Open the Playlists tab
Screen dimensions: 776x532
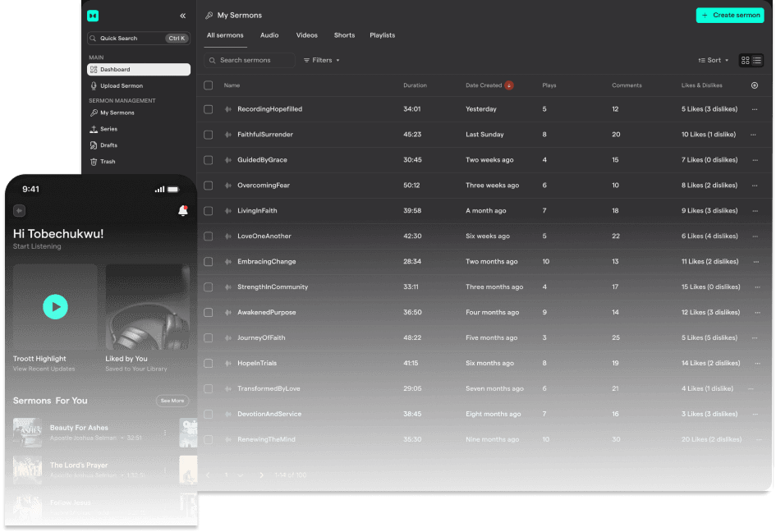pos(382,35)
